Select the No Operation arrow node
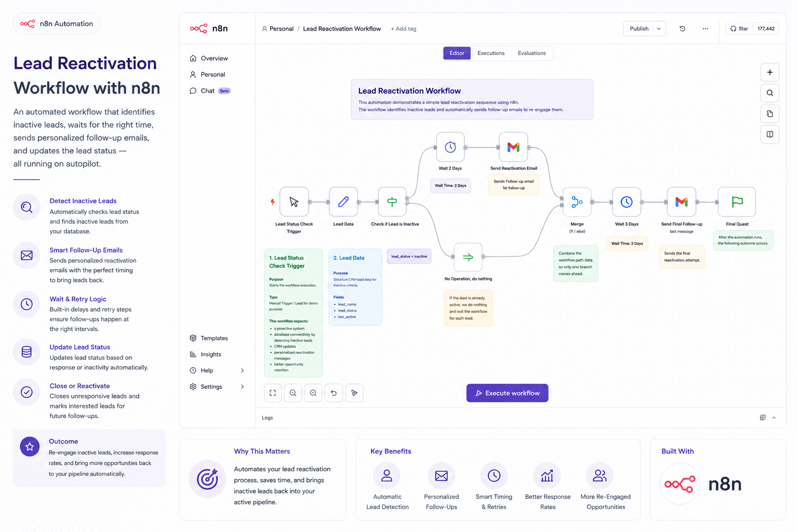 (468, 257)
